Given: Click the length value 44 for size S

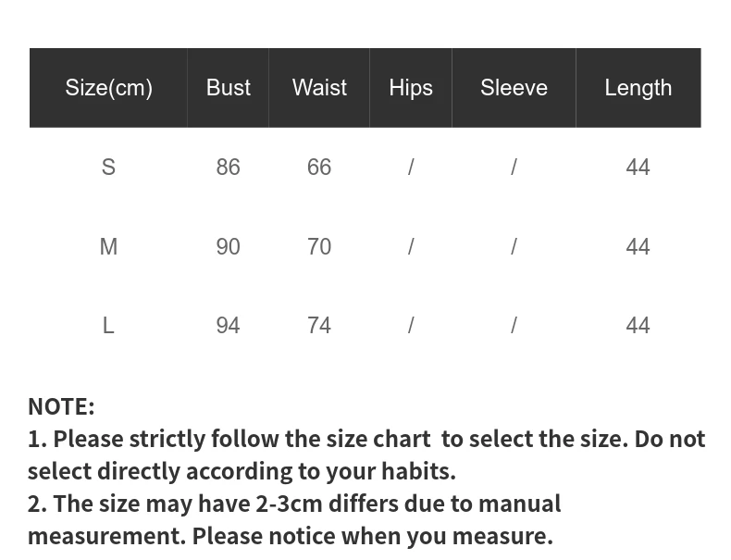Looking at the screenshot, I should (x=638, y=167).
